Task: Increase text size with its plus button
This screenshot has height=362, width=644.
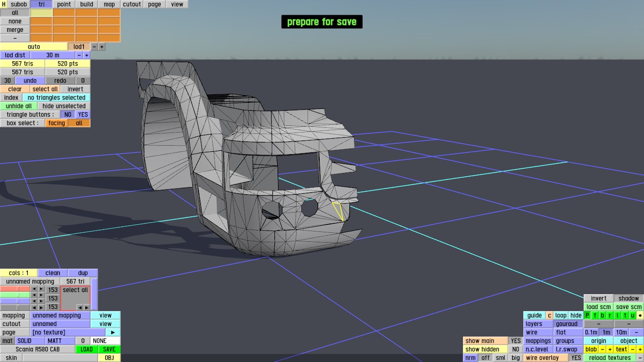Action: 640,349
